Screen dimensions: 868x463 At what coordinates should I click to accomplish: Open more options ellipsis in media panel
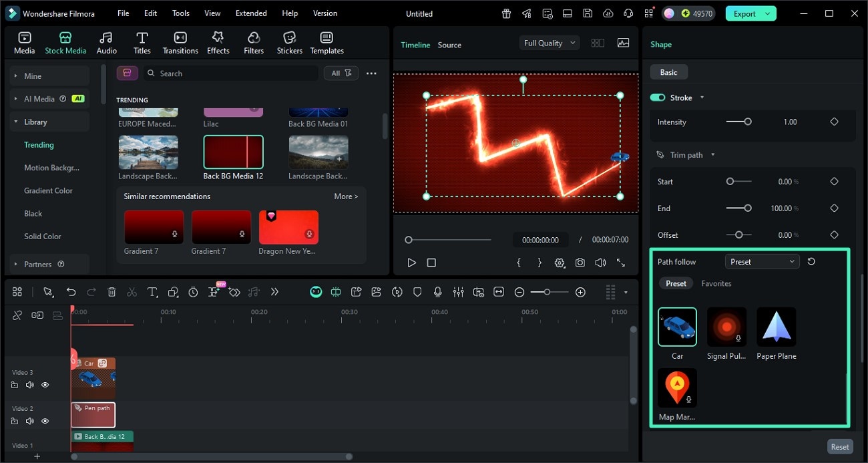(x=371, y=73)
